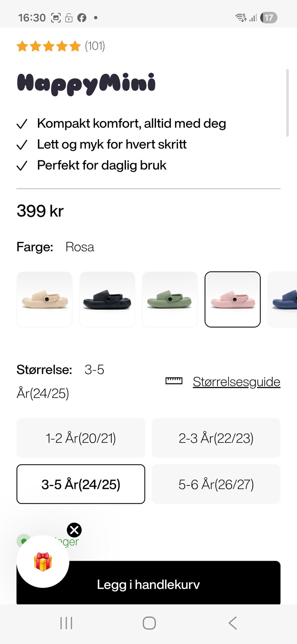Select size 5-6 År(26/27)

tap(216, 484)
